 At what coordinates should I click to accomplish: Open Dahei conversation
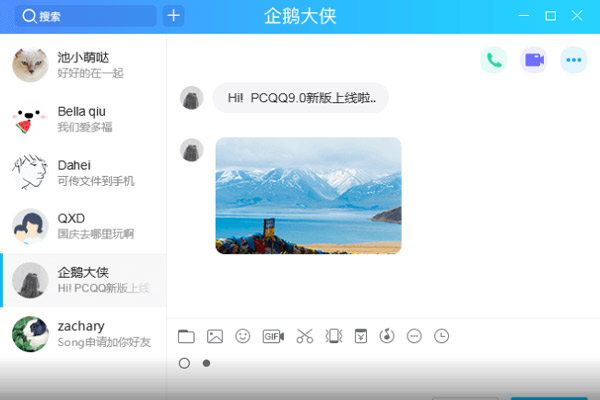83,172
